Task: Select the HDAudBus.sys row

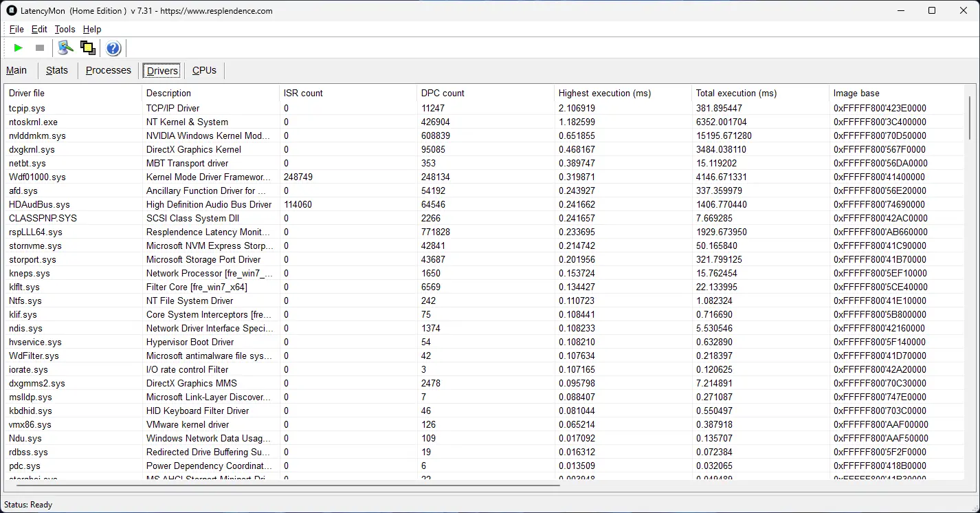Action: point(485,204)
